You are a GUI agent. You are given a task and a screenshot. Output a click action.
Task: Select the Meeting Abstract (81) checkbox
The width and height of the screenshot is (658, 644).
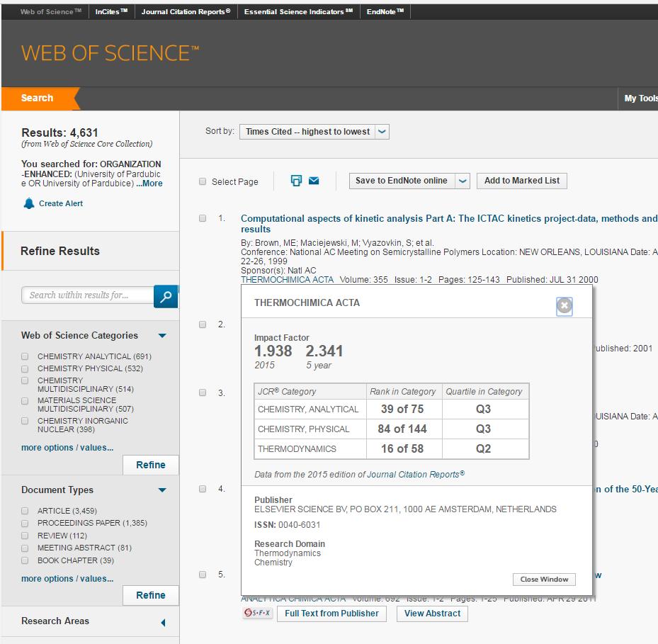click(25, 548)
